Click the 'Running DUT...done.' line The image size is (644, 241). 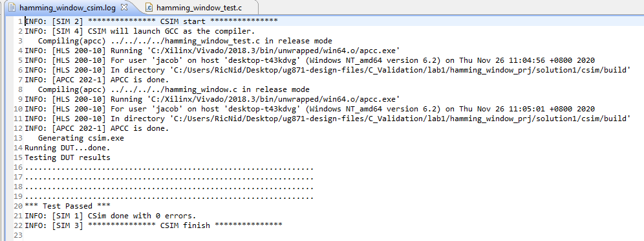[x=67, y=148]
